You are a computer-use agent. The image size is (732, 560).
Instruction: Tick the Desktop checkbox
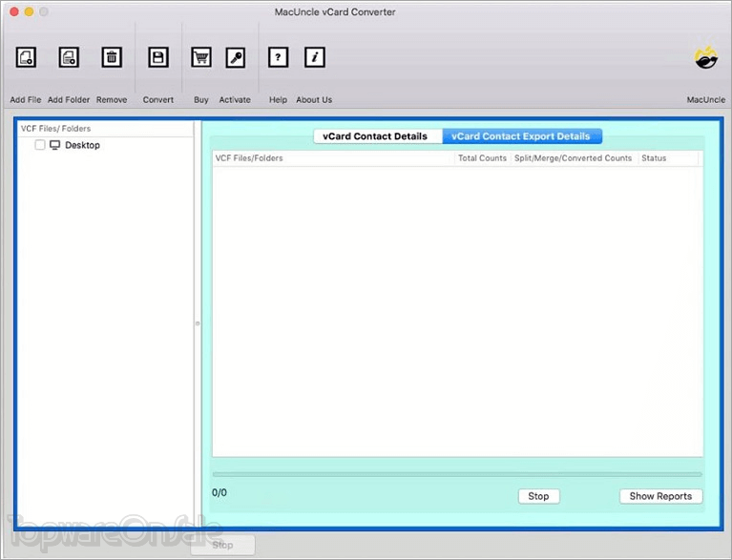pyautogui.click(x=40, y=145)
